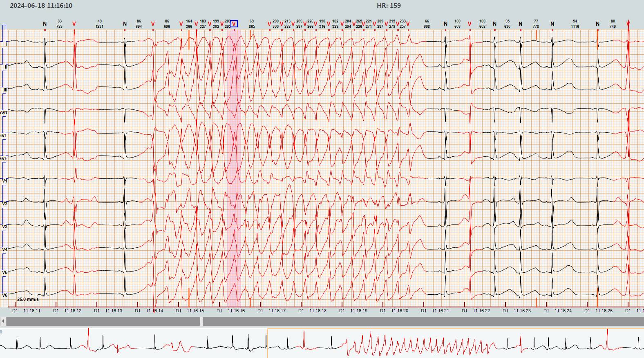
Task: Select the pink highlighted beat region
Action: [x=232, y=163]
